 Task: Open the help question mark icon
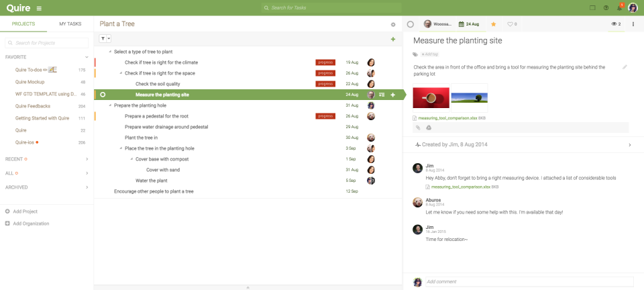[606, 8]
